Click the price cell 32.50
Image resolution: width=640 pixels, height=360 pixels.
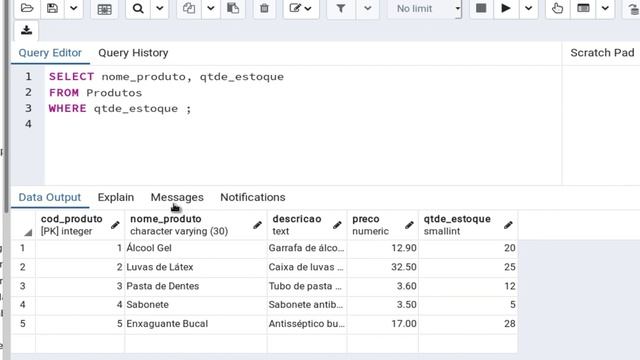[383, 267]
